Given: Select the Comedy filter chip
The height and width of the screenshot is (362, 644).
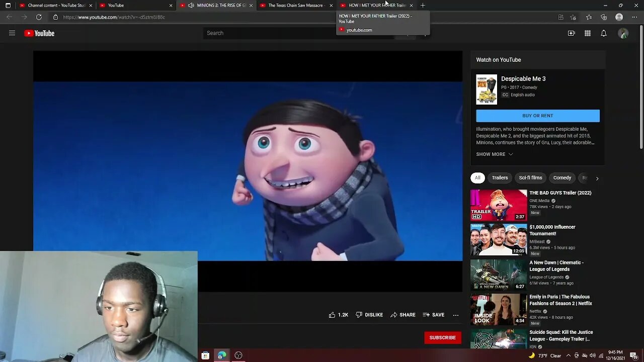Looking at the screenshot, I should 562,177.
